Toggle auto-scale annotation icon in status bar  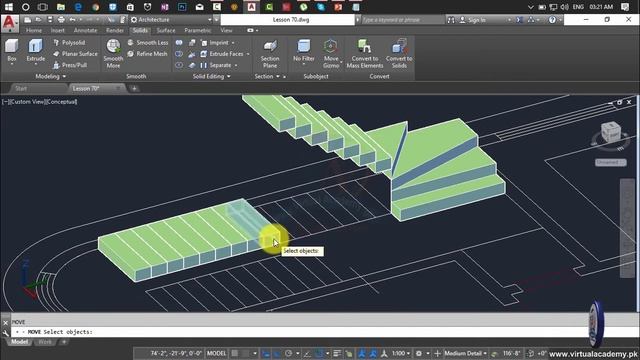pos(373,353)
